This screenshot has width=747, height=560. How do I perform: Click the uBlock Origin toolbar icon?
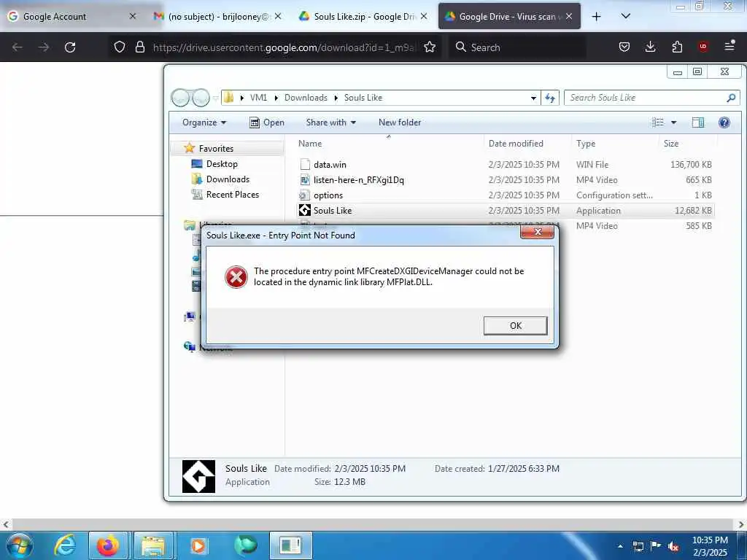tap(703, 47)
